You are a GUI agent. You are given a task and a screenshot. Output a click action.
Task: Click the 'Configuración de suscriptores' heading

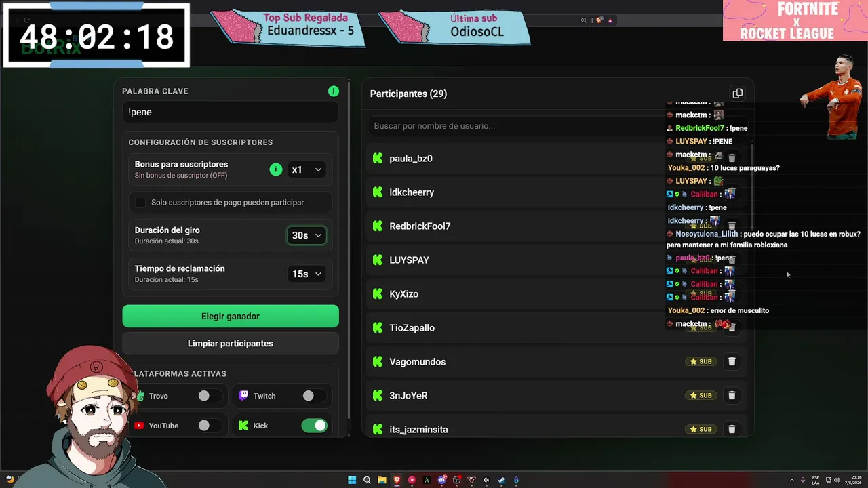click(201, 142)
